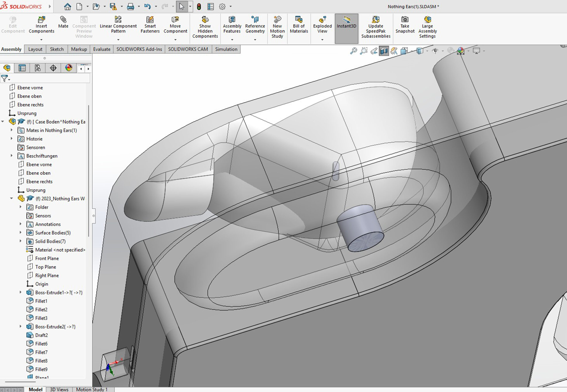Open the PropertyManager panel tab

[x=22, y=68]
